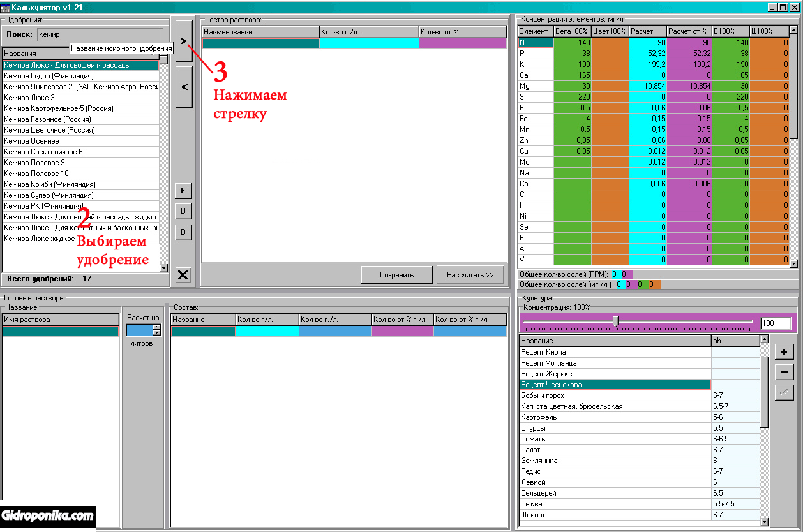Click the Кол-во от % column header
Screen dimensions: 803x532
(x=463, y=32)
